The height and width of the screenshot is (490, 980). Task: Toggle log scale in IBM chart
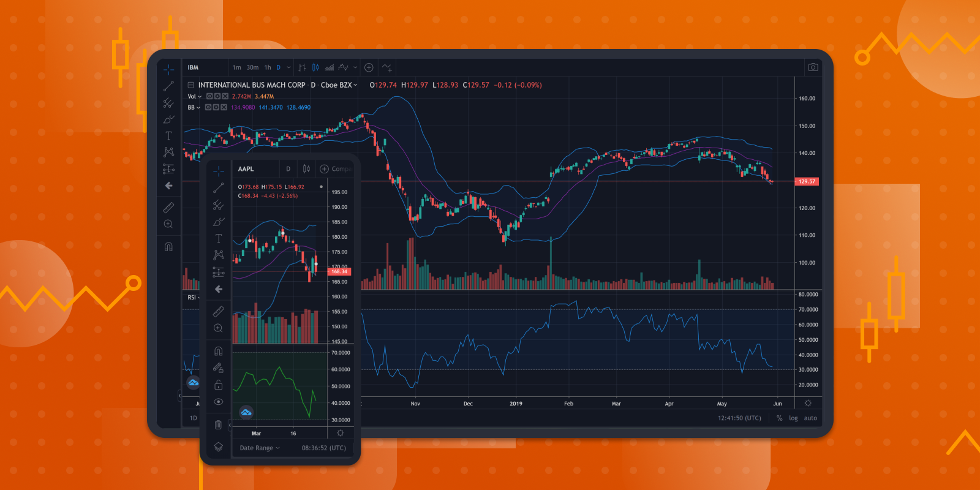click(793, 418)
